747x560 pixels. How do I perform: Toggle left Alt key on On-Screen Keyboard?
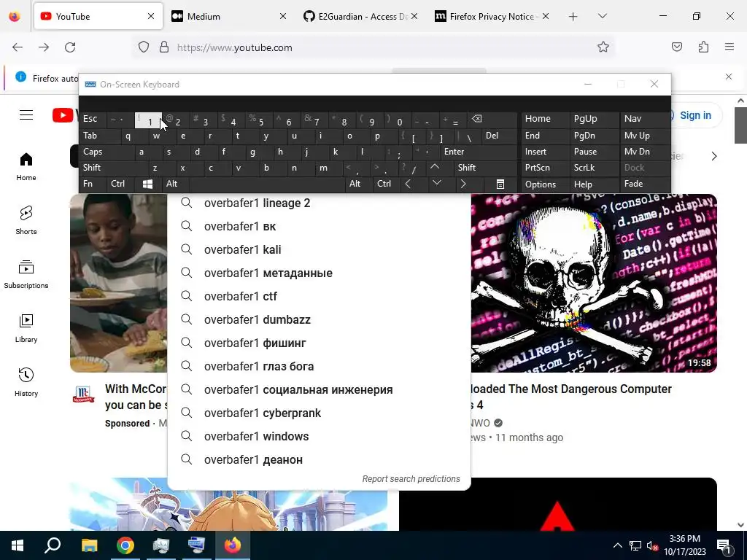175,184
